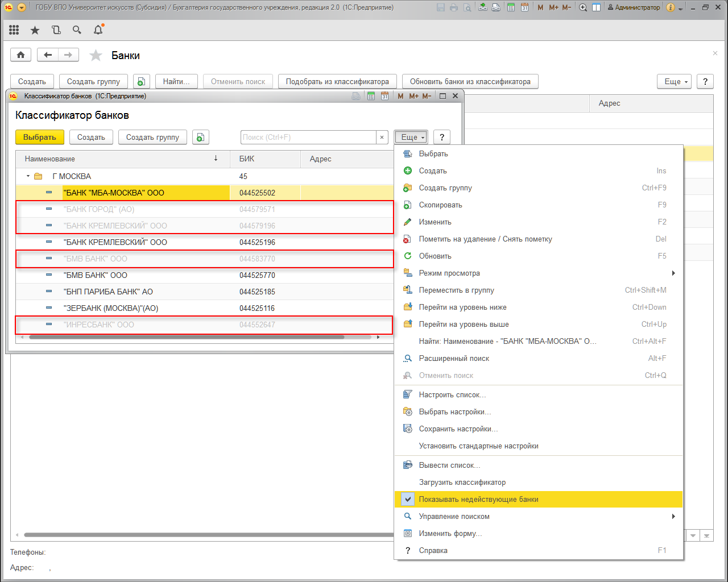
Task: Go to the Home page button
Action: 21,55
